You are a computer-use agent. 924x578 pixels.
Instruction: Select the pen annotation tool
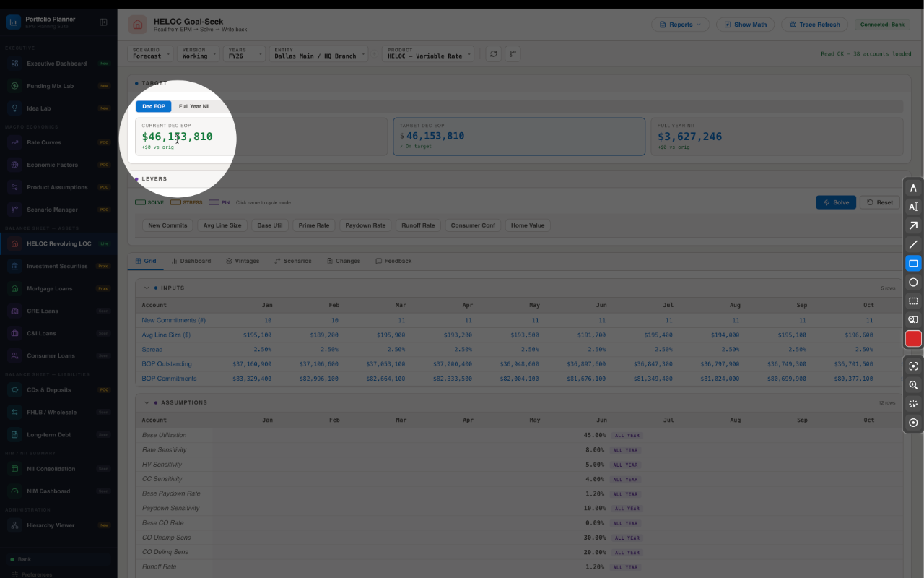pos(913,188)
